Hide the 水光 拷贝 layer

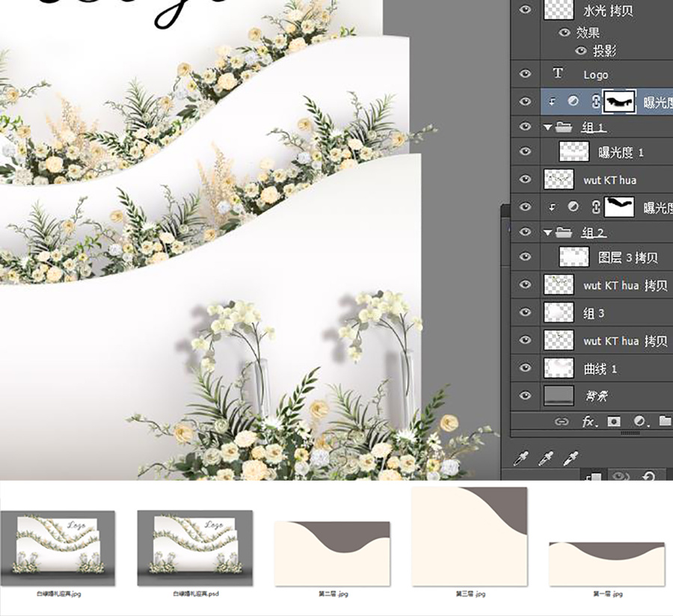click(x=525, y=10)
